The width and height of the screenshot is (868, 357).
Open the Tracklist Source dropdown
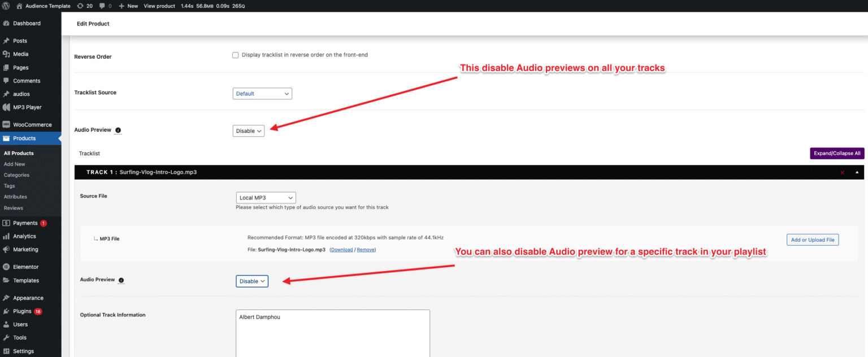click(x=262, y=93)
